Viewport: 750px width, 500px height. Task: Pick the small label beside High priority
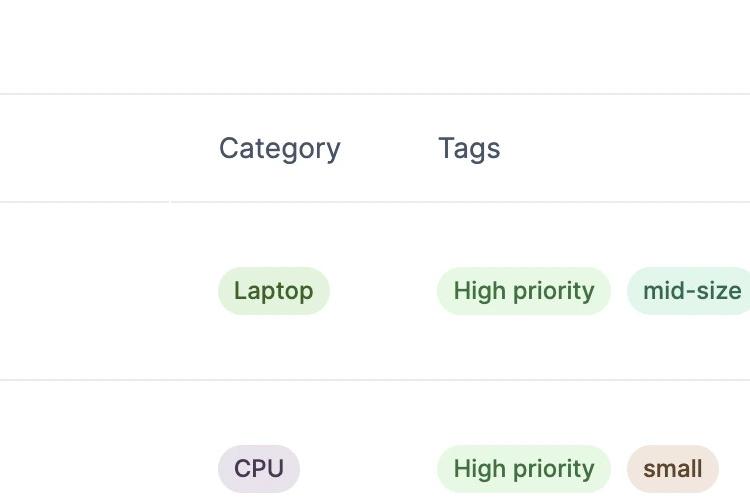point(673,469)
